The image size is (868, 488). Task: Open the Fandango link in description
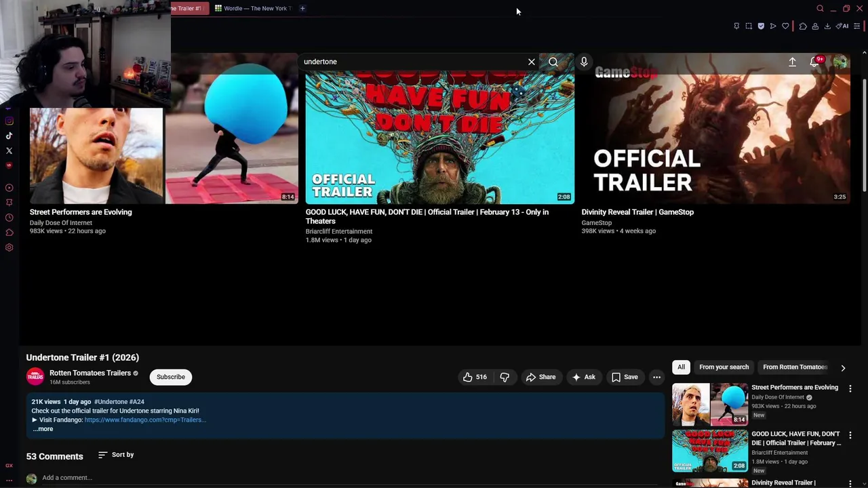145,420
